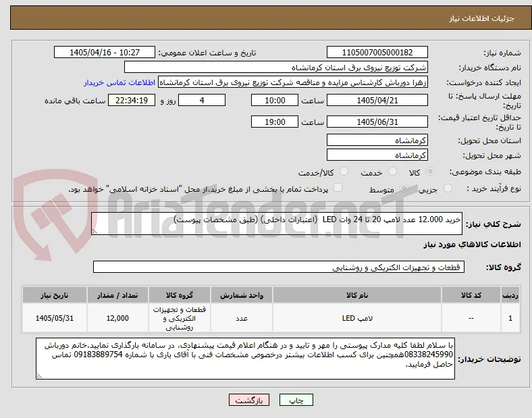Click delivery city field کرمانشاه
The height and width of the screenshot is (418, 532).
click(x=377, y=155)
